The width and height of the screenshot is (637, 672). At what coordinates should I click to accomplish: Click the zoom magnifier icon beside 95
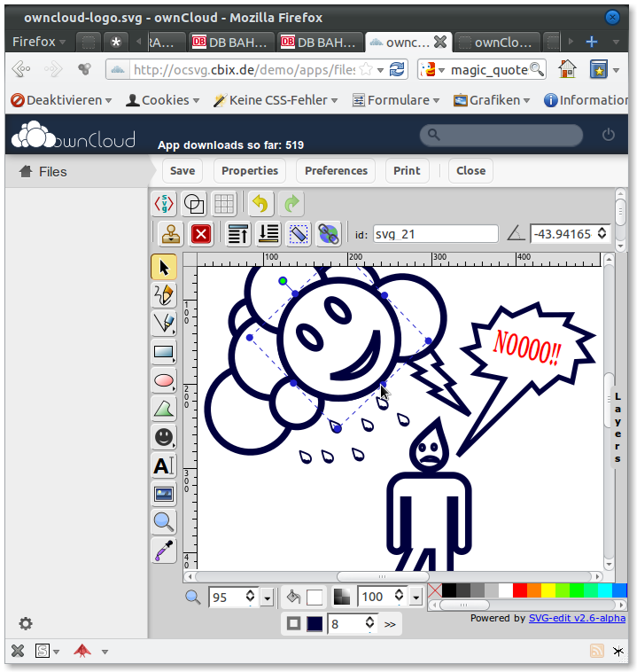(x=193, y=597)
